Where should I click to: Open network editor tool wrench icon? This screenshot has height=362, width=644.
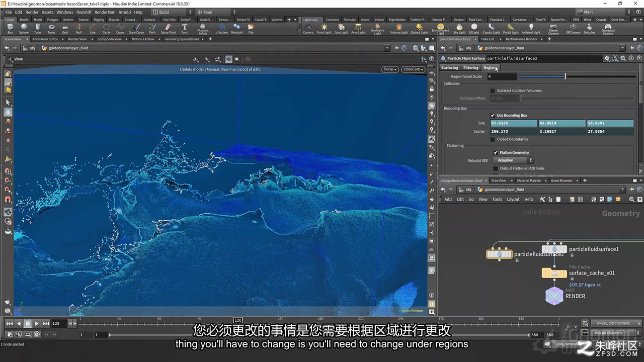point(542,199)
